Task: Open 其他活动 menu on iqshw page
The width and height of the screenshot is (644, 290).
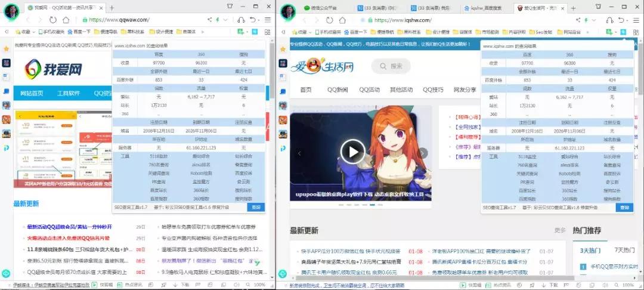Action: click(401, 90)
